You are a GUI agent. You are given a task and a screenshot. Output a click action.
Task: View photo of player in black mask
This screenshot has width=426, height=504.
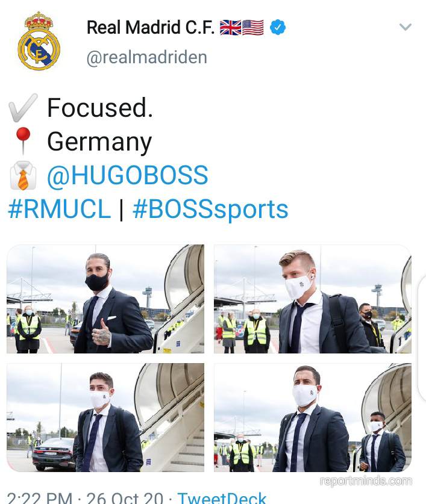coord(105,299)
